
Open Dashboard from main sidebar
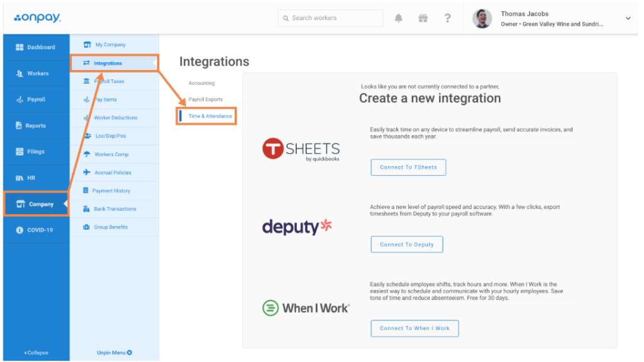coord(36,47)
